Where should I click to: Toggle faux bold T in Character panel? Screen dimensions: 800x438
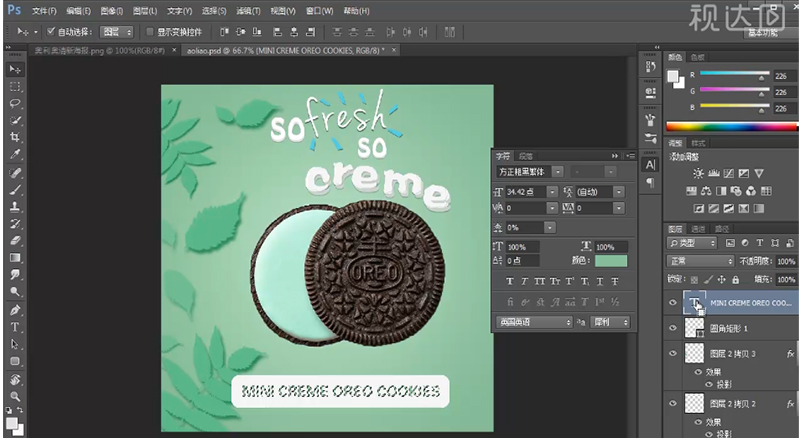[510, 281]
